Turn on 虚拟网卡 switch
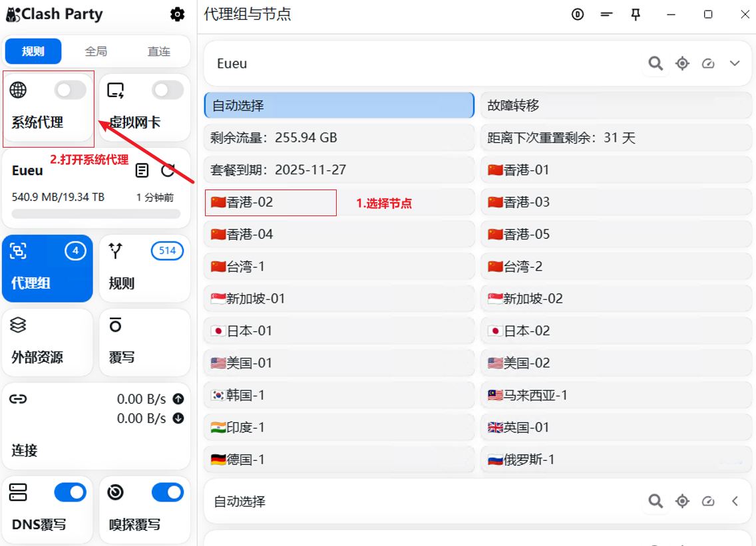Viewport: 756px width, 546px height. 167,90
